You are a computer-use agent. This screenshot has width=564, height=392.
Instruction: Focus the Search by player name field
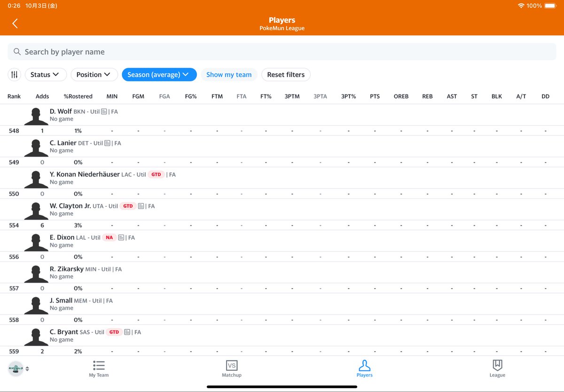coord(282,52)
